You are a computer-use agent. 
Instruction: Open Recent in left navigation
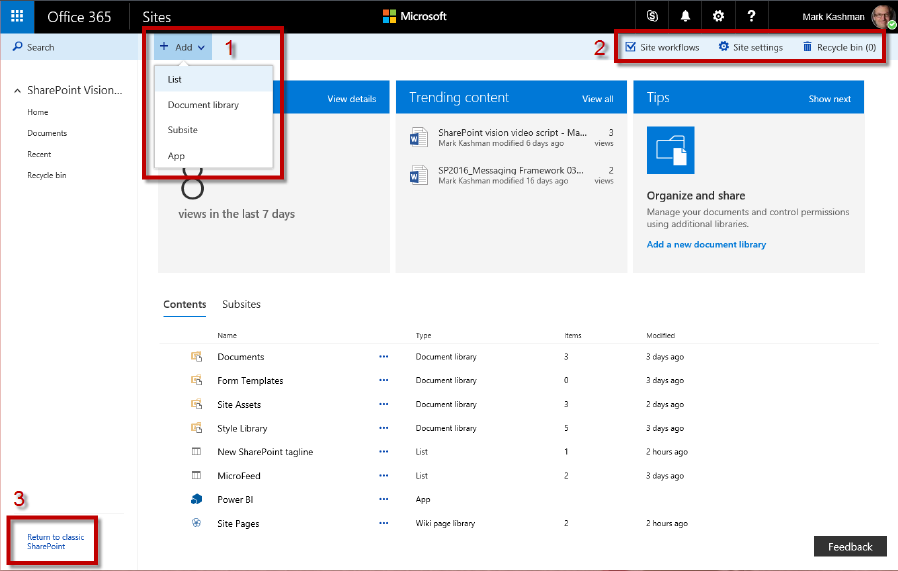point(39,154)
